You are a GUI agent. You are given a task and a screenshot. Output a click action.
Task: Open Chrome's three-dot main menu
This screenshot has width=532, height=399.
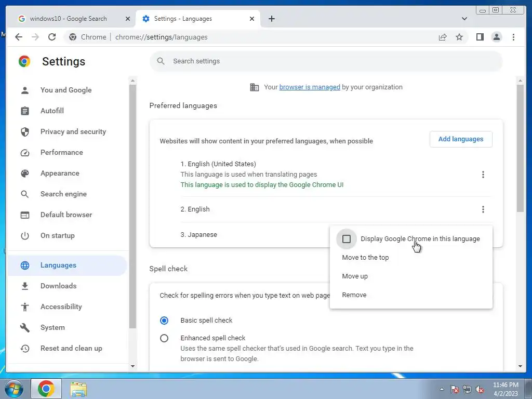coord(513,37)
